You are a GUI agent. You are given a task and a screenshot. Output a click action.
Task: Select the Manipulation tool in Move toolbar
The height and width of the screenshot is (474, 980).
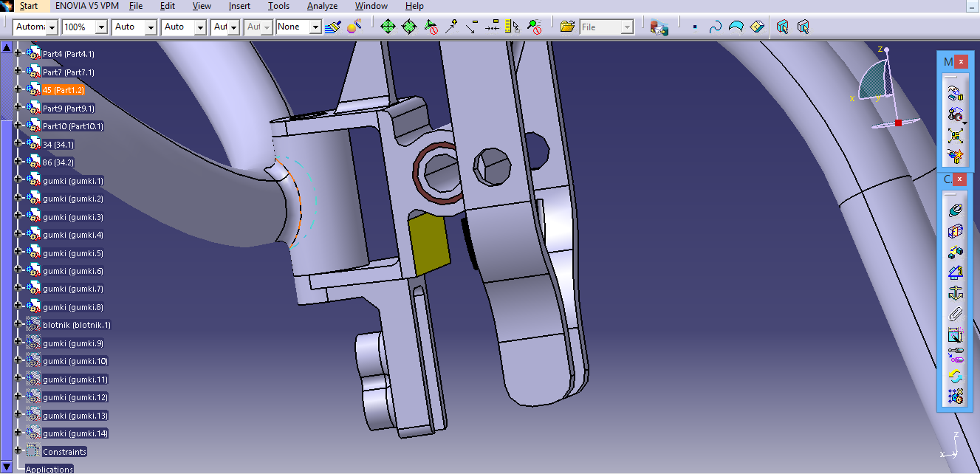(956, 93)
